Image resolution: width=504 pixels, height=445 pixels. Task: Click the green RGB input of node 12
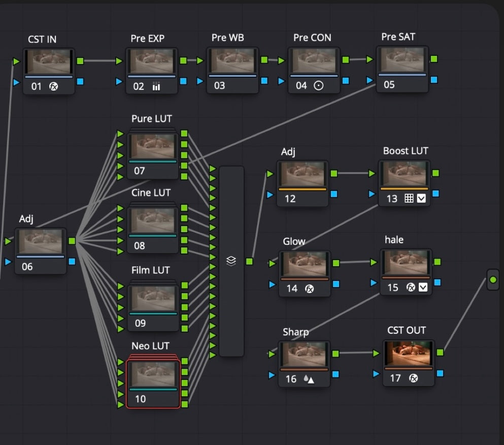pos(270,174)
